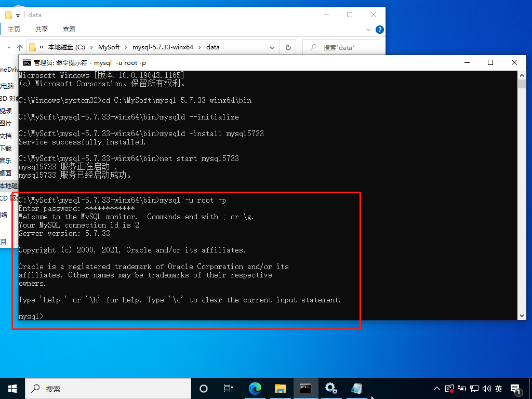Open Microsoft Edge from the taskbar
Image resolution: width=532 pixels, height=399 pixels.
coord(255,389)
